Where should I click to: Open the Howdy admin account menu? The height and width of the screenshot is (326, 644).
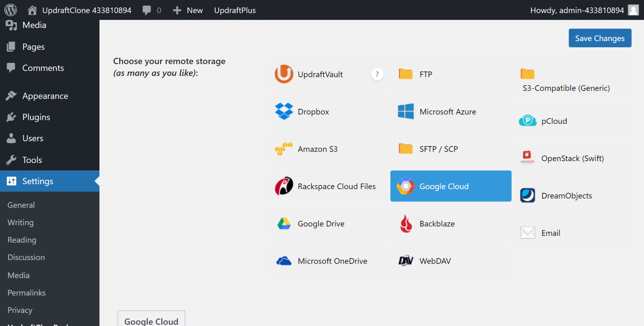(577, 10)
